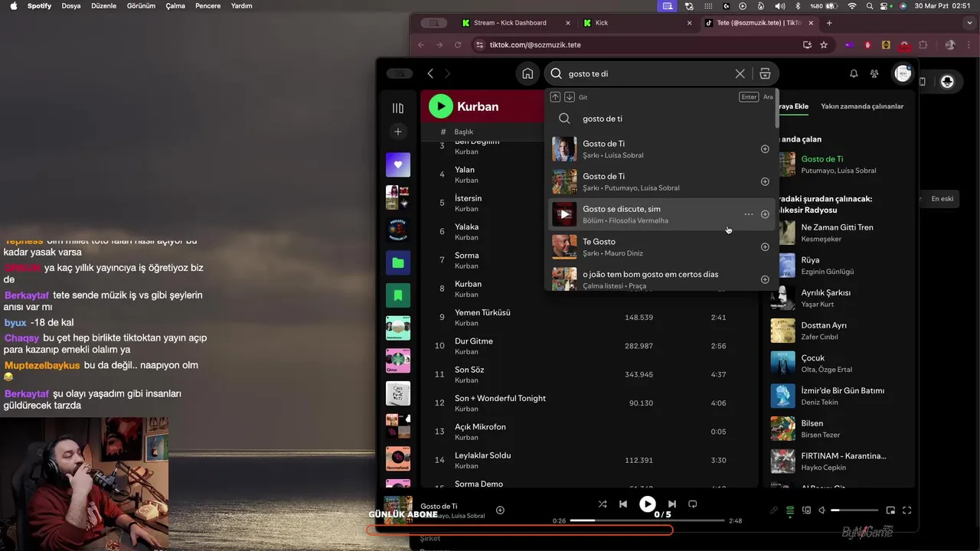Play the Gosto se discute, sim episode
The image size is (980, 551).
pos(564,214)
